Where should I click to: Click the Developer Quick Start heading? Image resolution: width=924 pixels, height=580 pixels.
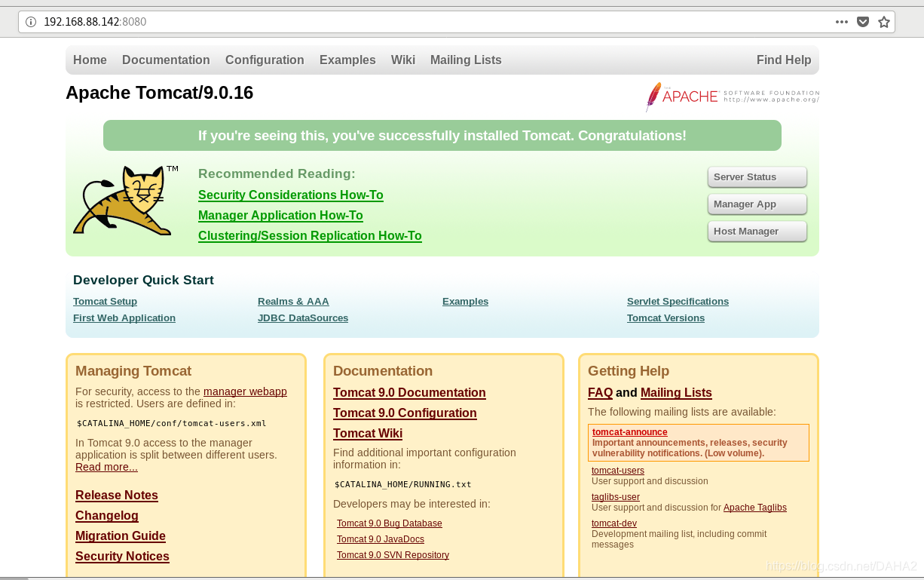pos(143,280)
